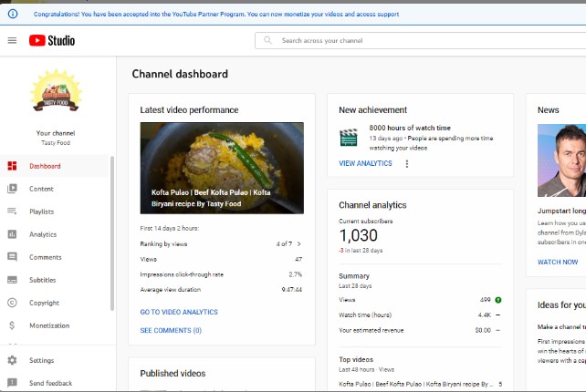Click the Monetization dollar icon
Screen dimensions: 586x392
12,325
